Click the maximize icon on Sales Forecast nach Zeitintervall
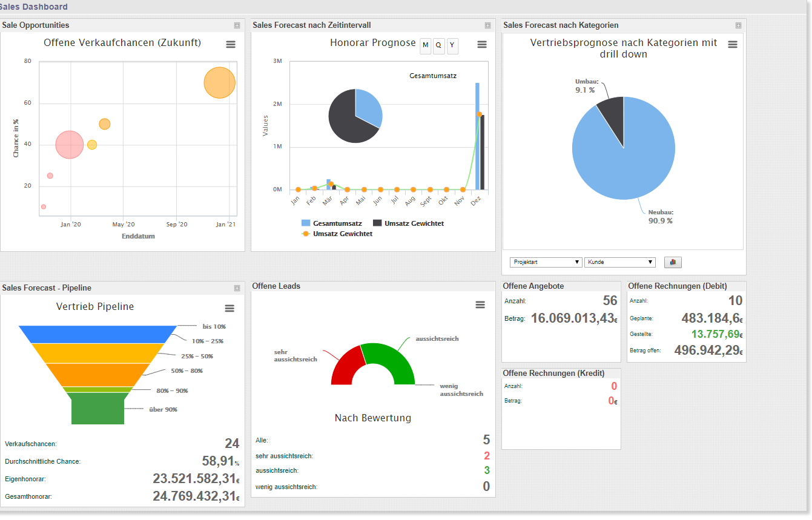This screenshot has height=520, width=812. coord(487,25)
